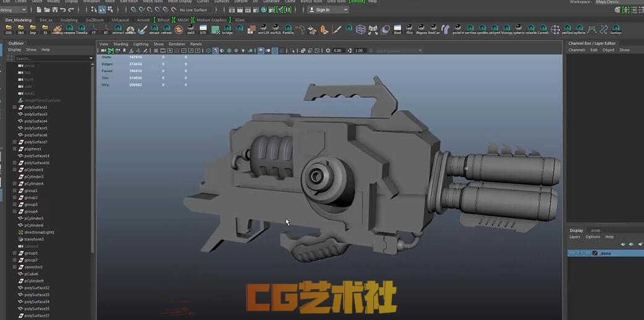Open the layer editor Options menu
This screenshot has width=644, height=320.
(593, 237)
